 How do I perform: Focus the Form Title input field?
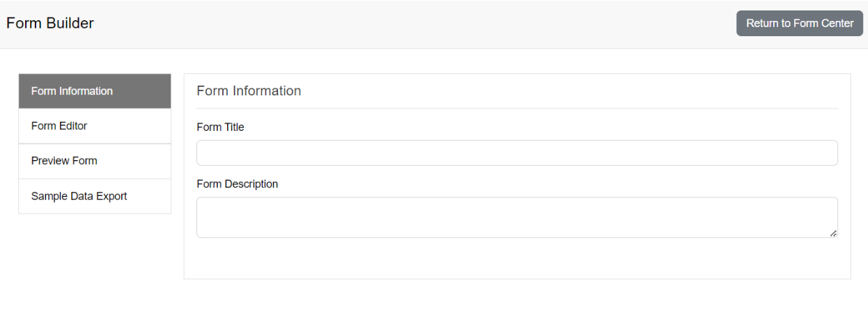tap(517, 152)
